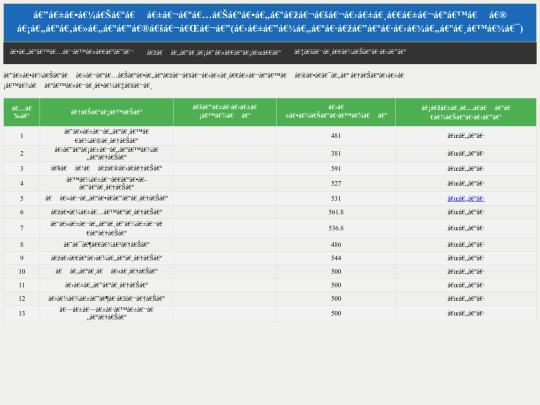Select the value 500 in row 10
The height and width of the screenshot is (405, 540).
(x=336, y=271)
